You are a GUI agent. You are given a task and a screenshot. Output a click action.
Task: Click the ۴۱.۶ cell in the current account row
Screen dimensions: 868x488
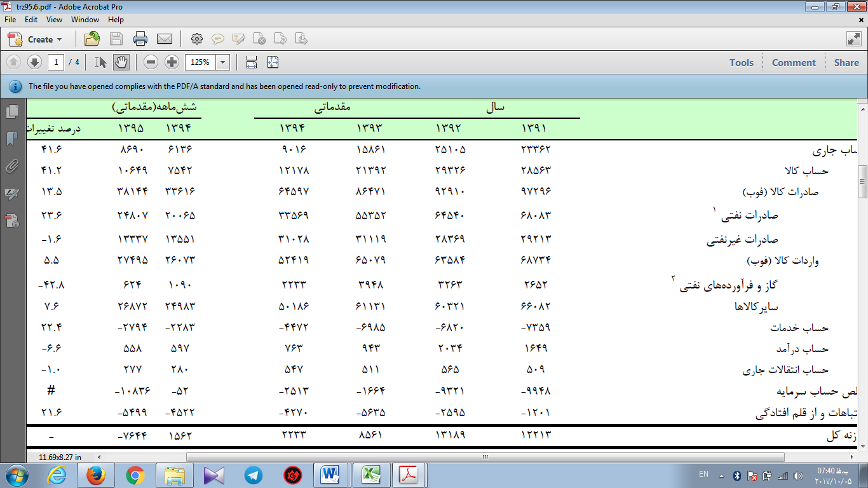[52, 150]
